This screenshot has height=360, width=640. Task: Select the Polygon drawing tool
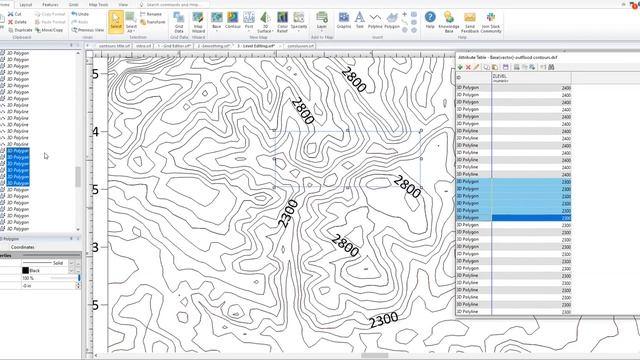click(392, 20)
